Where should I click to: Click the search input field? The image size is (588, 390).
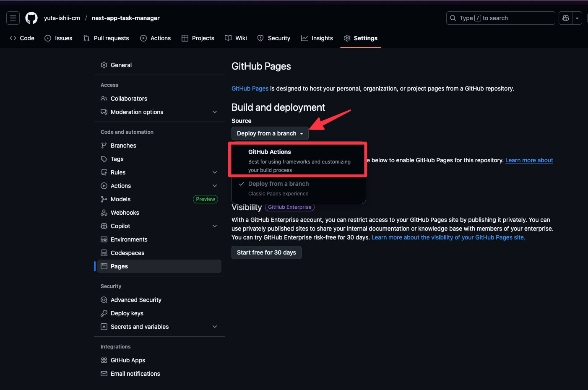click(500, 18)
